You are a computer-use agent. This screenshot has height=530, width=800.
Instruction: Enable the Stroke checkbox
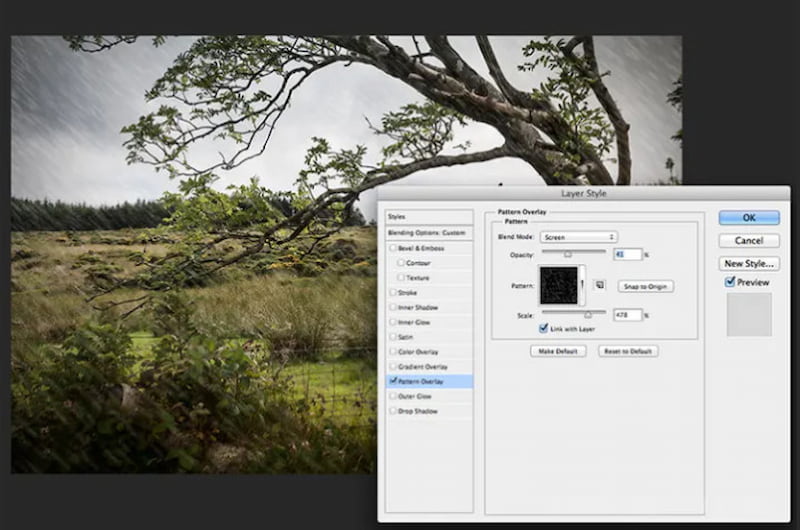click(x=392, y=292)
